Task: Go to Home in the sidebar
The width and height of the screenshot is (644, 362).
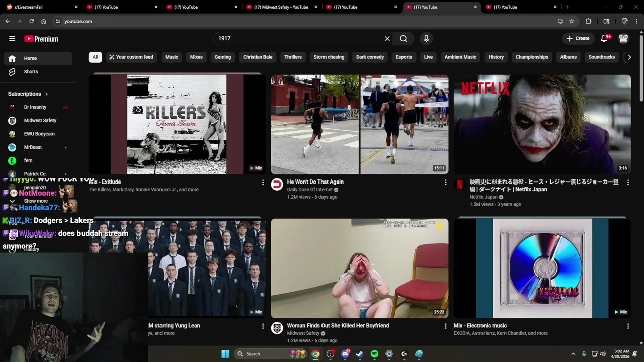Action: point(38,58)
